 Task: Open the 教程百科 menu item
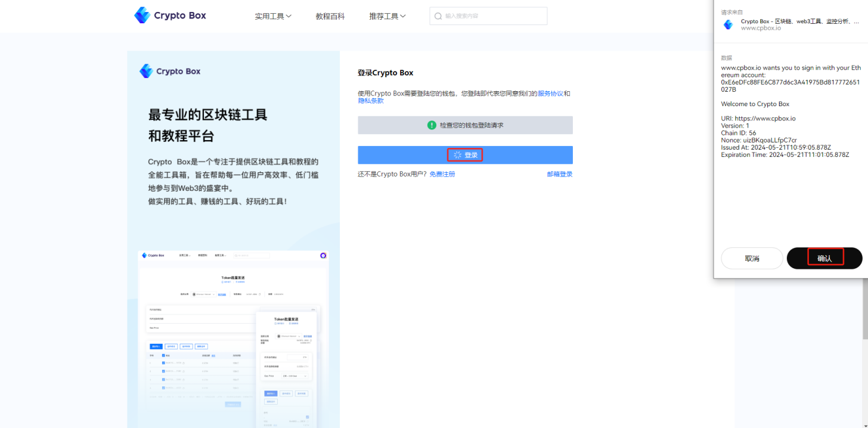[x=330, y=16]
